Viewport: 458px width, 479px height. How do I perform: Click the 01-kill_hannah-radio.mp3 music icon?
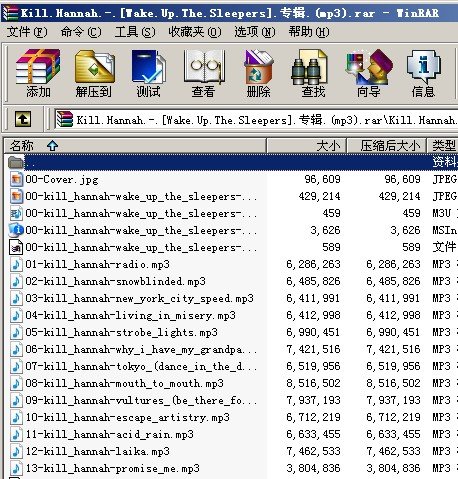point(16,264)
